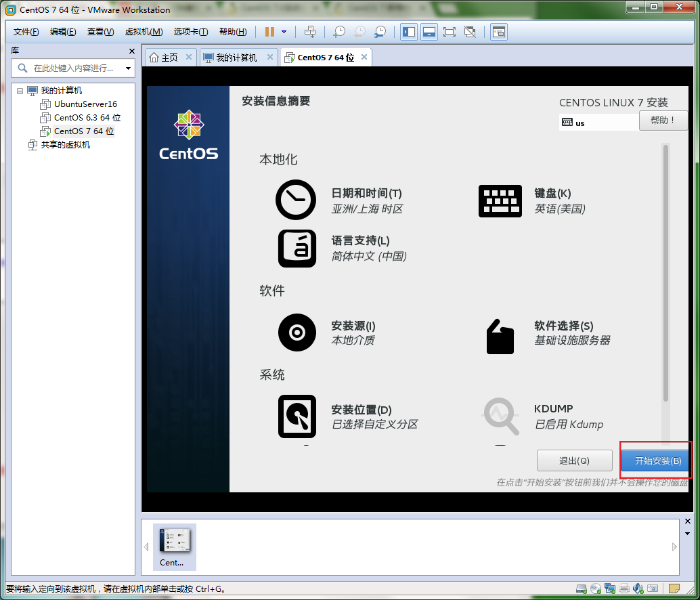Image resolution: width=700 pixels, height=600 pixels.
Task: Click the revert-to-snapshot clock icon
Action: (x=359, y=32)
